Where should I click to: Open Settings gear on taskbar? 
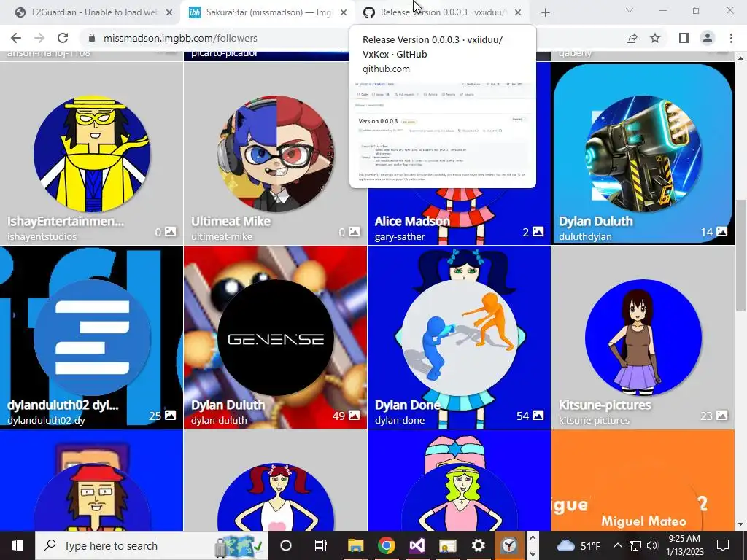478,545
